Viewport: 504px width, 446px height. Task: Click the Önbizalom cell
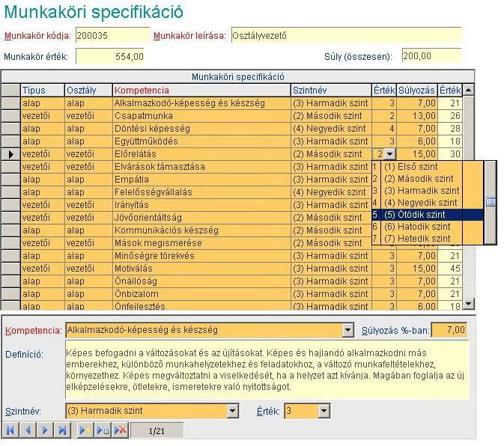[x=201, y=294]
